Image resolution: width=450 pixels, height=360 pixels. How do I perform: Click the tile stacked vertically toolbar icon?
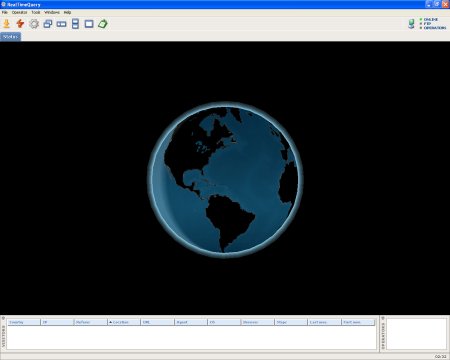tap(75, 24)
